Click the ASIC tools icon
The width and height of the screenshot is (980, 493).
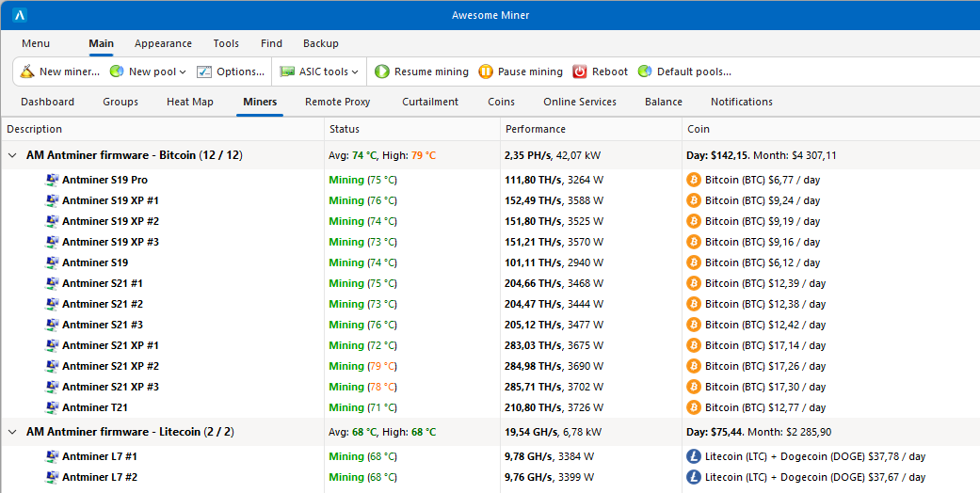click(287, 72)
